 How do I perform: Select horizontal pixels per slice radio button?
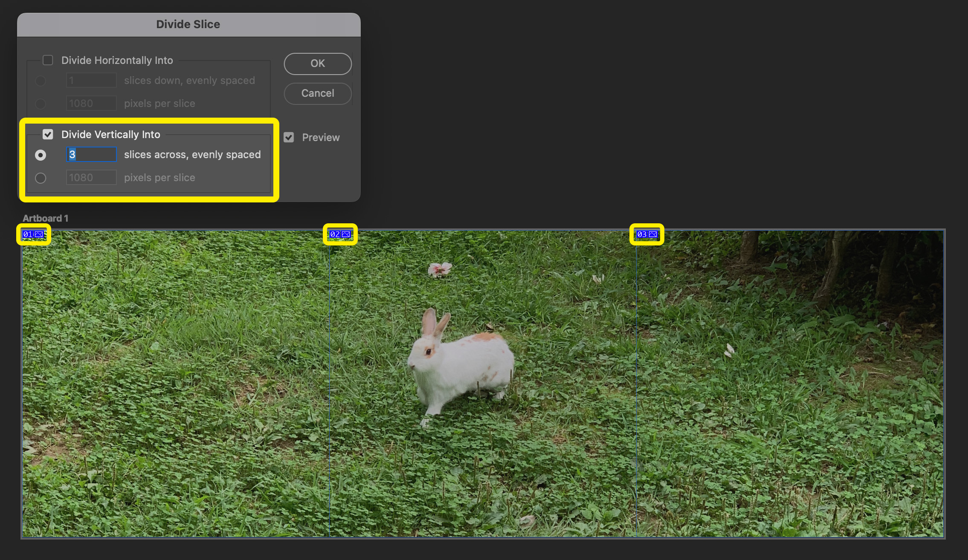tap(41, 104)
